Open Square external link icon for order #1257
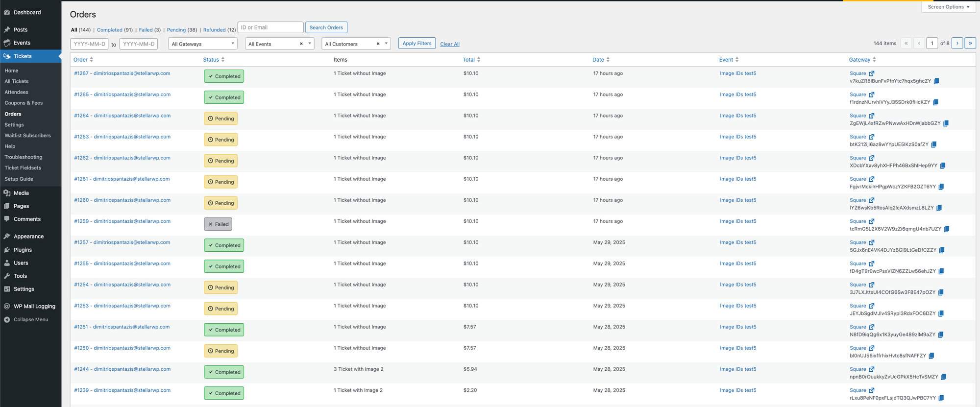 (x=871, y=243)
